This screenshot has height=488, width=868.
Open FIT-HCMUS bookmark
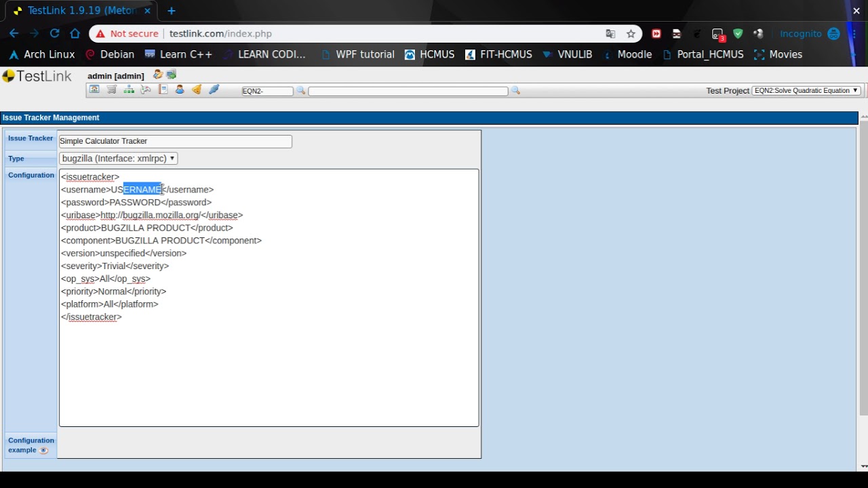(498, 54)
